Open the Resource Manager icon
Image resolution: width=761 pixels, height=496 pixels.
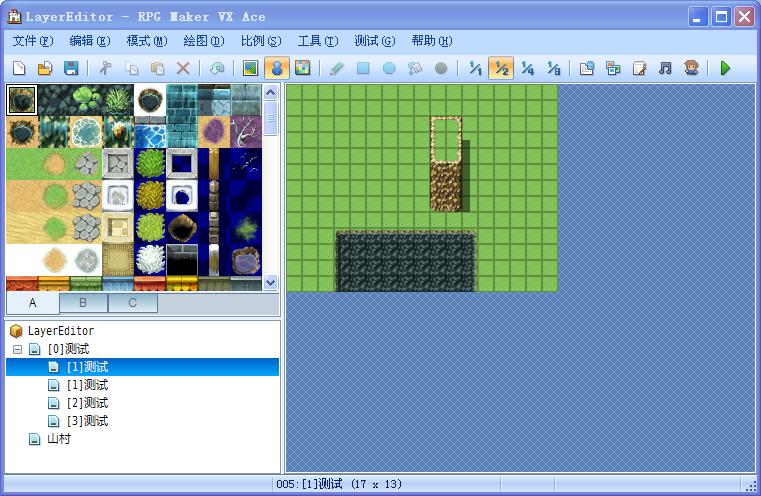[613, 68]
